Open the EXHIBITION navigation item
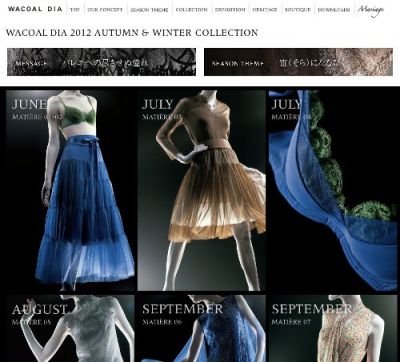Viewport: 400px width, 362px height. (230, 10)
